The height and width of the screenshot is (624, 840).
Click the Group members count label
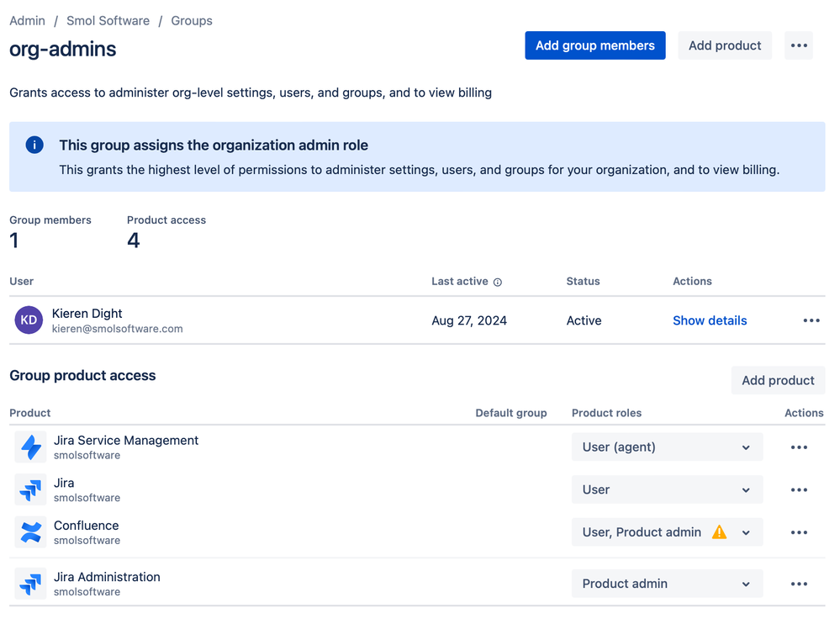50,220
